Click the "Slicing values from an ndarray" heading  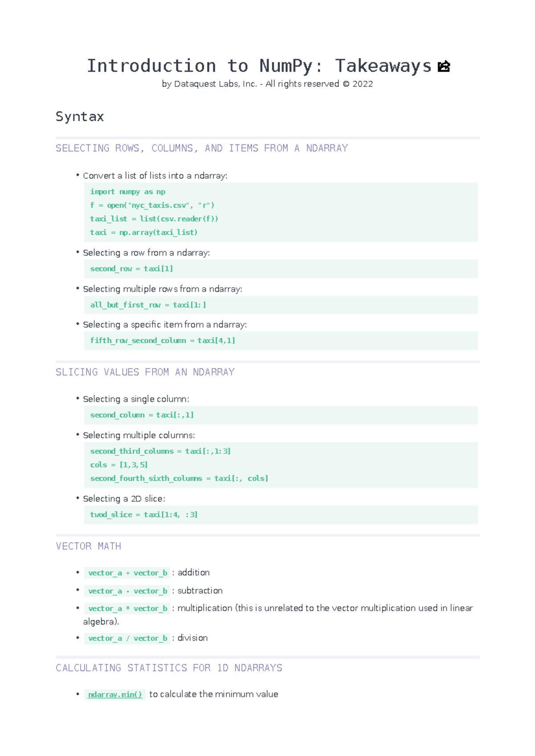click(145, 372)
